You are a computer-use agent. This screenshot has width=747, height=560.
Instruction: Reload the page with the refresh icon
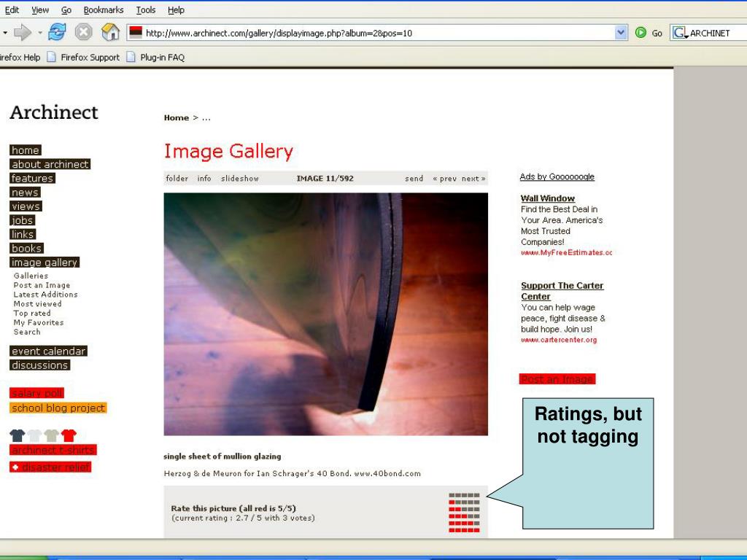57,32
